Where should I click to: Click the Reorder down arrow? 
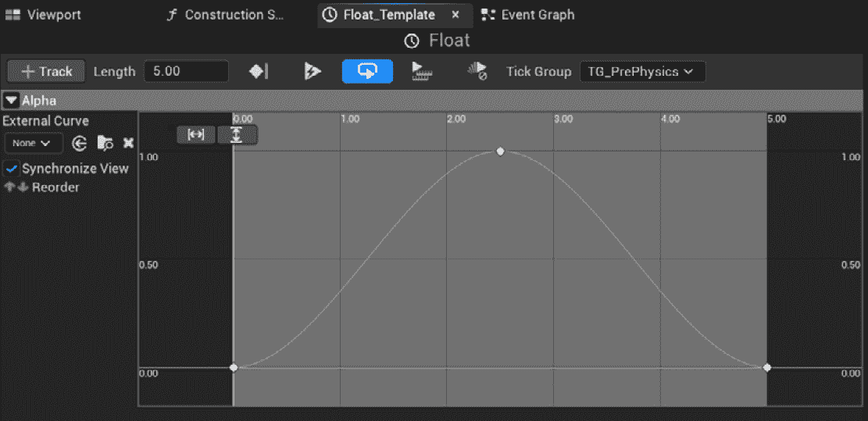23,187
